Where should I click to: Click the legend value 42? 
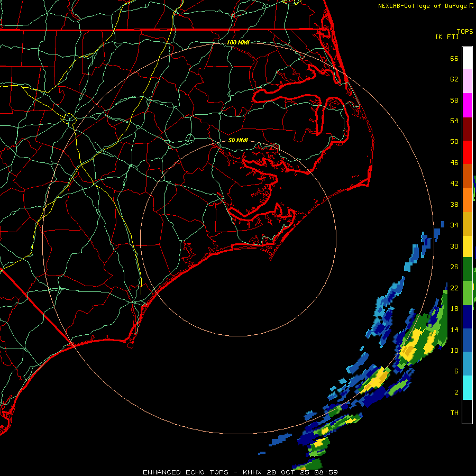(454, 184)
